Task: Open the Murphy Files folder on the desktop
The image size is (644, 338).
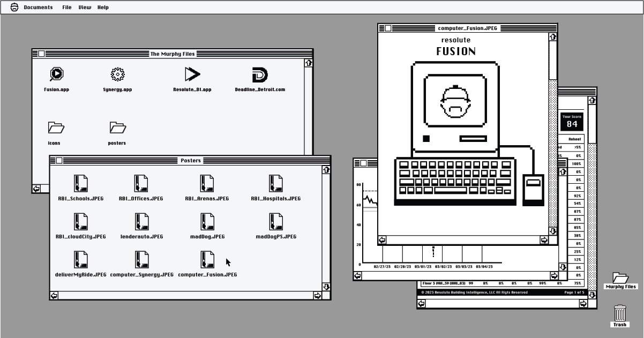Action: (x=620, y=278)
